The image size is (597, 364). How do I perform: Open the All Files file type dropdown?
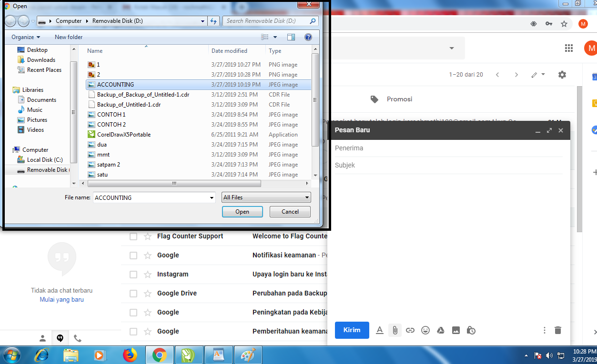(266, 197)
